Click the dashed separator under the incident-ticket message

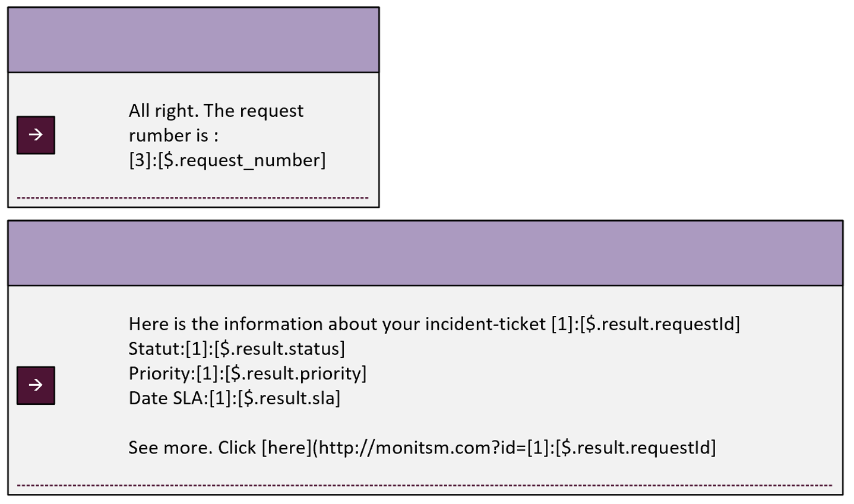pos(425,486)
